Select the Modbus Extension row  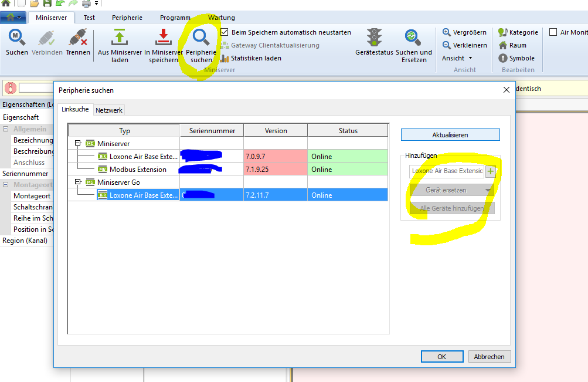click(227, 169)
